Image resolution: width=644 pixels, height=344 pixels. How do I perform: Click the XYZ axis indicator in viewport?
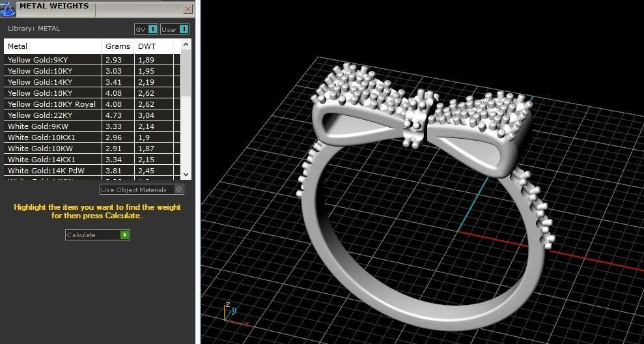pyautogui.click(x=235, y=315)
